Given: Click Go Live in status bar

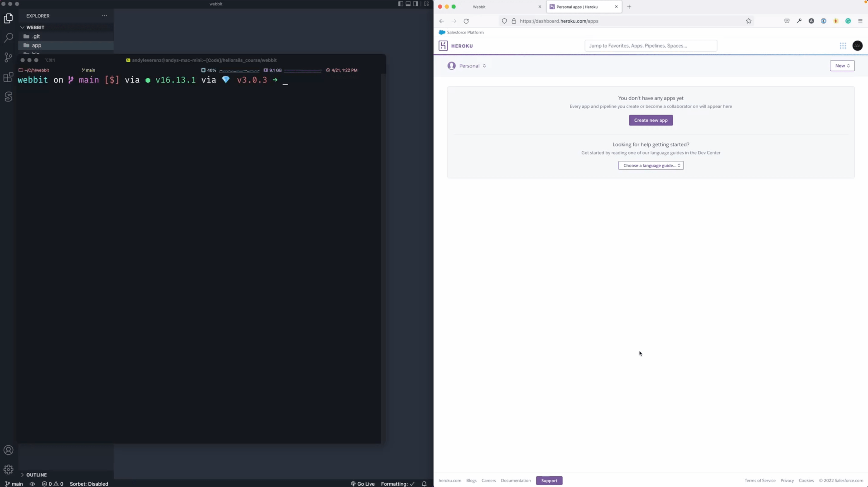Looking at the screenshot, I should [363, 484].
